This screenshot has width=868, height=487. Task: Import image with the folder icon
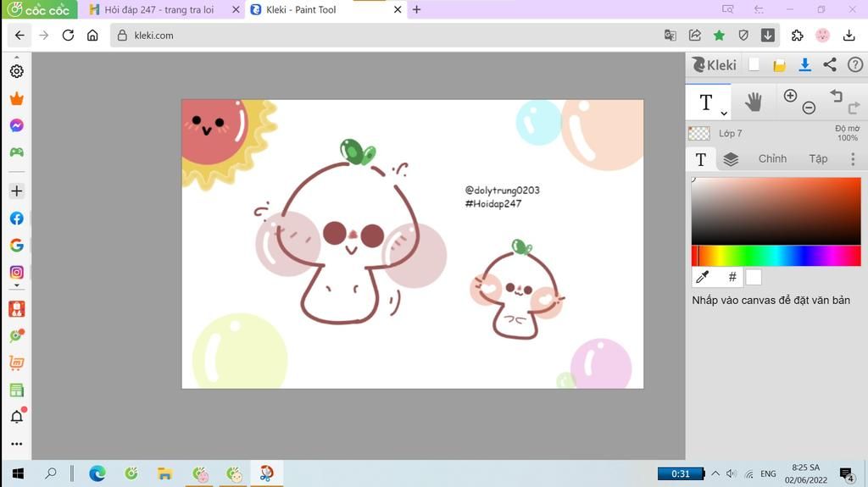780,65
